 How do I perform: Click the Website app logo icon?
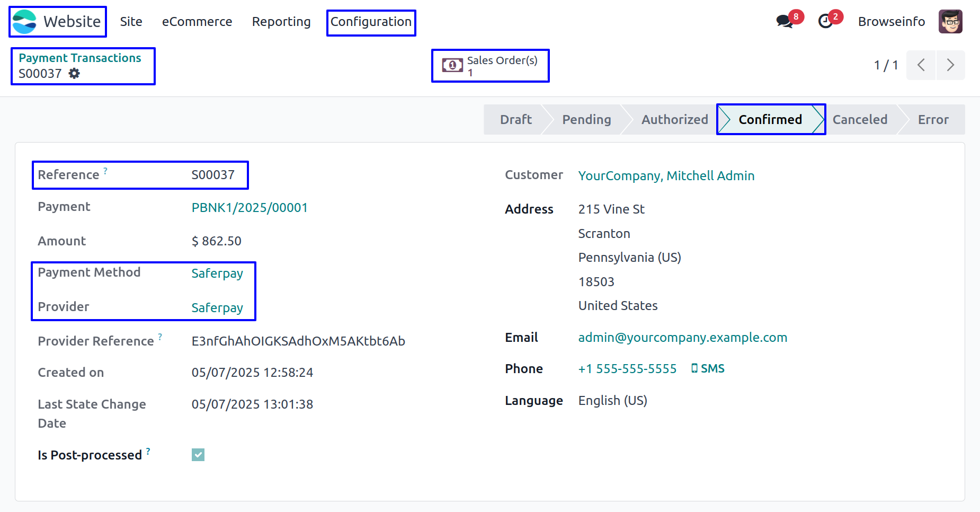[x=24, y=22]
